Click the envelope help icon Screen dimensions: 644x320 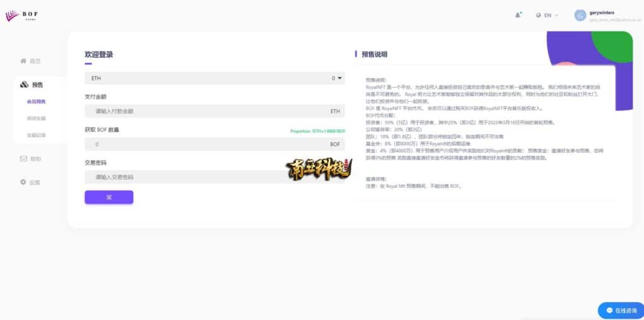click(x=23, y=158)
